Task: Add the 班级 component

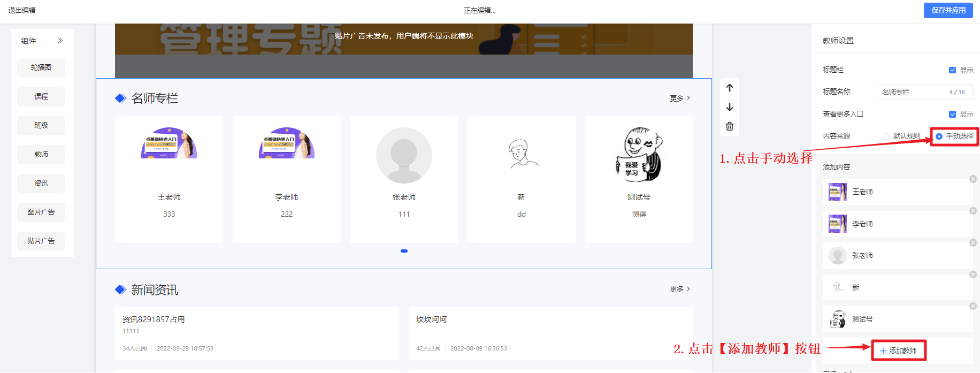Action: (41, 126)
